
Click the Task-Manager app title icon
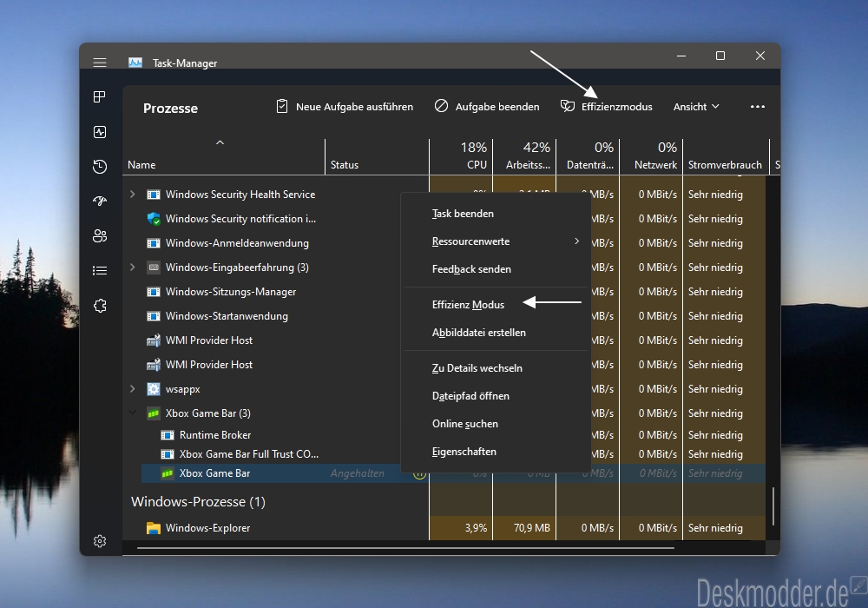[135, 63]
